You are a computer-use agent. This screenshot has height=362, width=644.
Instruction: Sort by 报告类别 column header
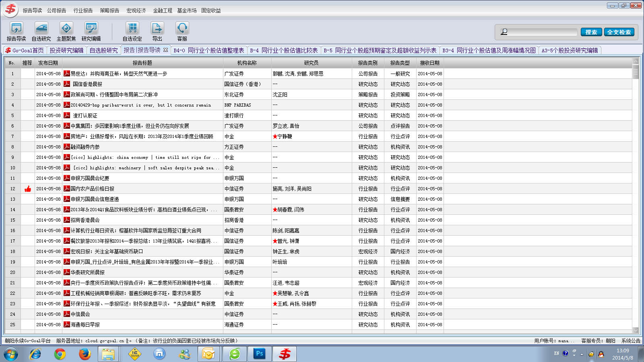click(x=367, y=63)
